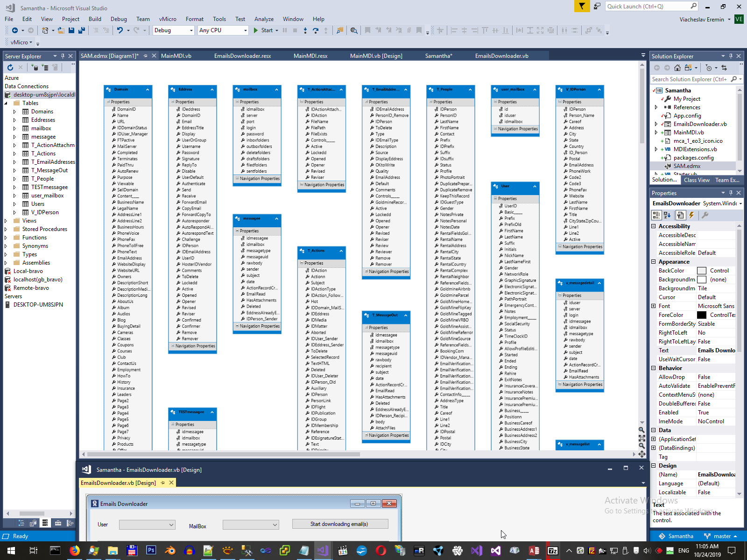This screenshot has width=747, height=560.
Task: Open Firefox from the taskbar
Action: pyautogui.click(x=74, y=551)
